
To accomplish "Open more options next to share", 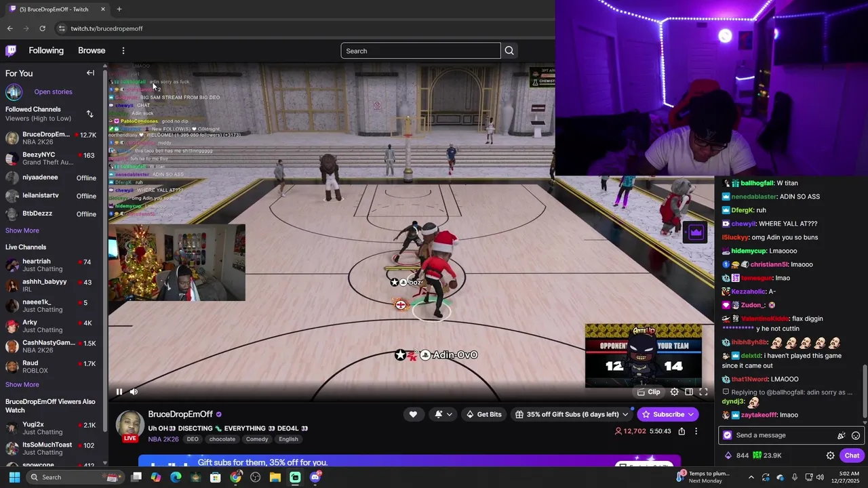I will click(x=696, y=431).
